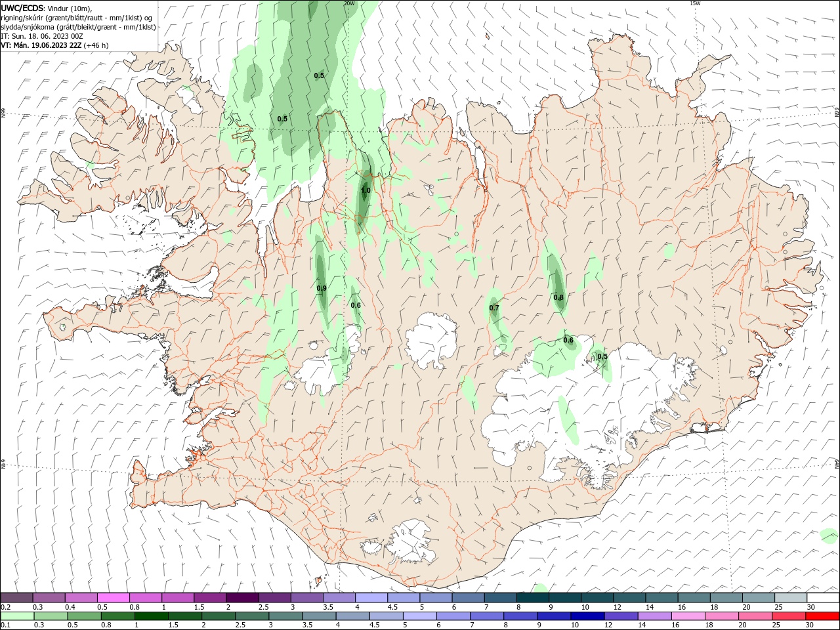Click the royal blue 8 legend swatch
This screenshot has width=840, height=630.
[520, 616]
